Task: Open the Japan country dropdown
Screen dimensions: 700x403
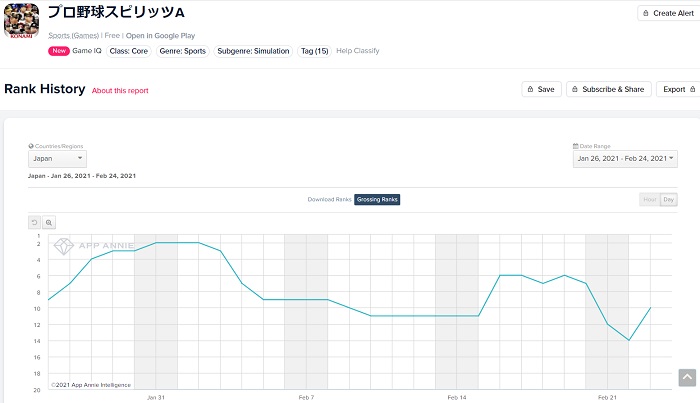Action: point(57,159)
